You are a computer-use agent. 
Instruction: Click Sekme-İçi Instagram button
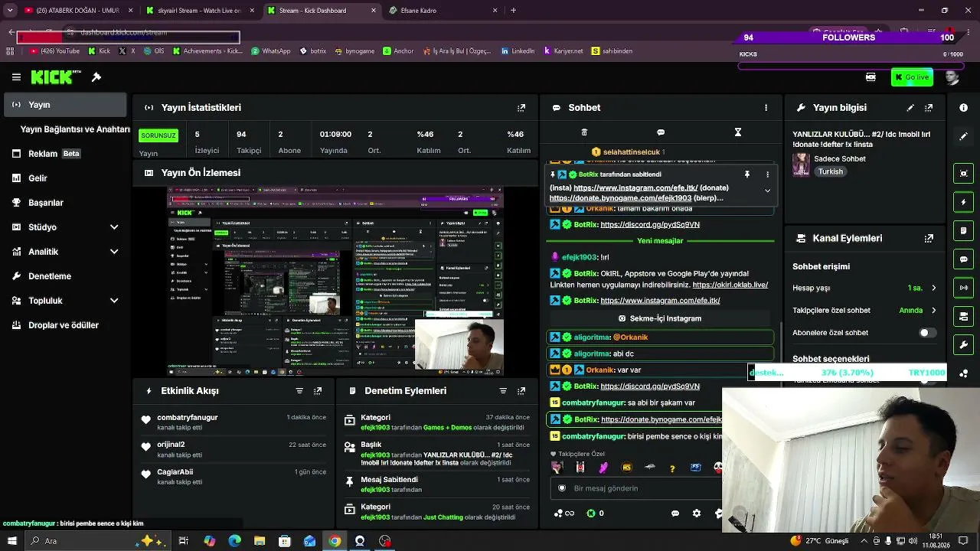(x=659, y=318)
